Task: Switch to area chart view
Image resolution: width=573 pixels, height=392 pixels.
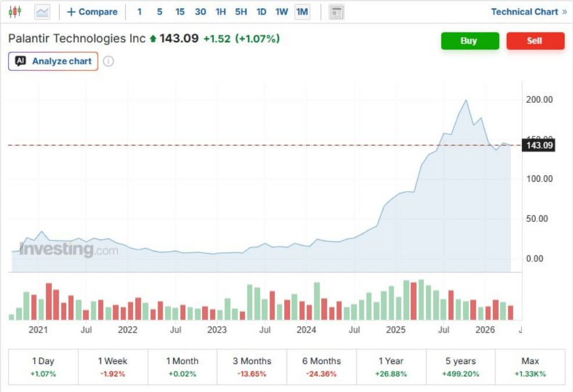Action: pos(41,12)
